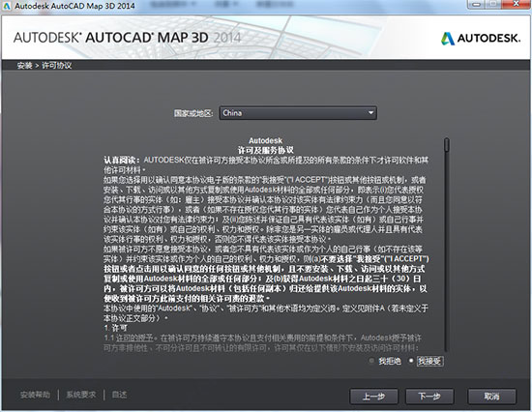The image size is (532, 412).
Task: Click the AutoCAD app icon in title bar
Action: coord(7,6)
